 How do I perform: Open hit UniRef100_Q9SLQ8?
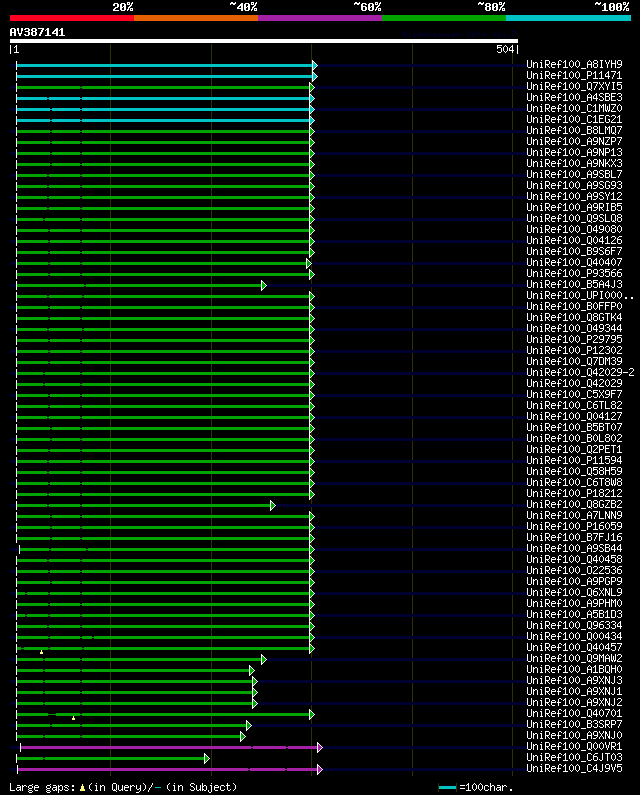574,219
